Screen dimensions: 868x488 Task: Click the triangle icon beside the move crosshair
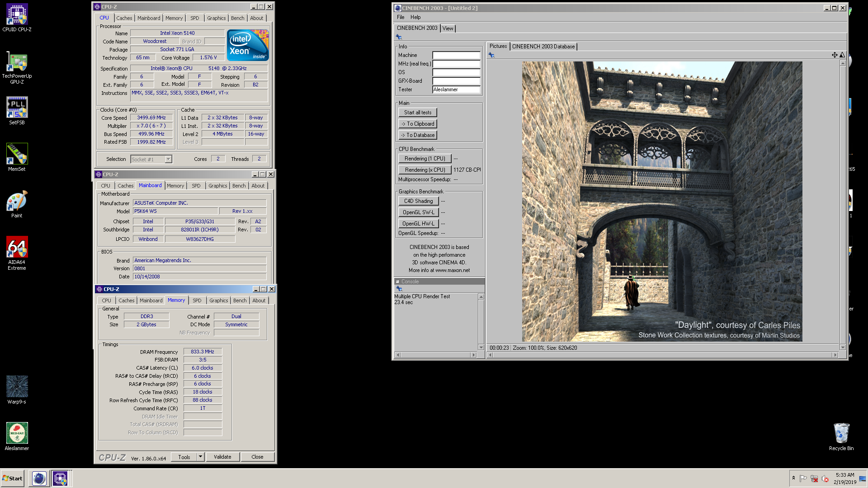click(x=842, y=55)
